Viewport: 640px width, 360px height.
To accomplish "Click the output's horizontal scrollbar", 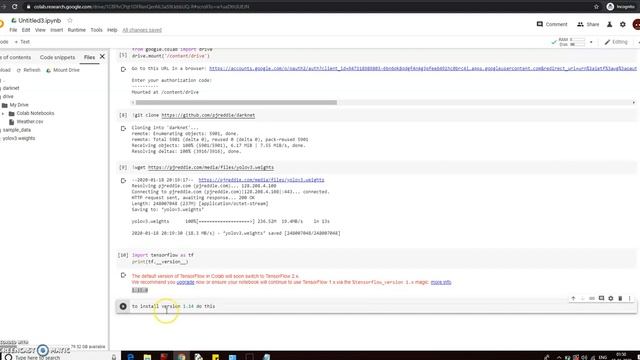I will click(236, 102).
